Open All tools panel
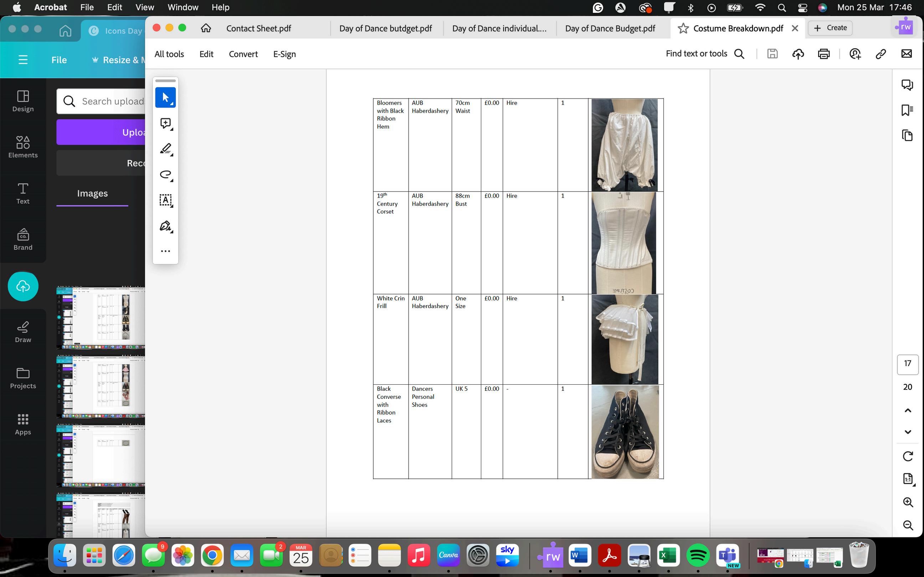The image size is (924, 577). click(x=169, y=54)
